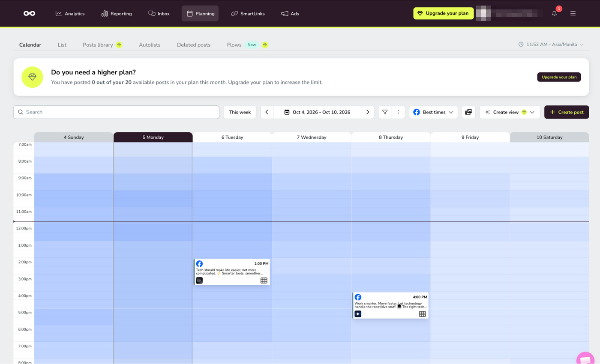Click the video thumbnail on 4:00 PM post
Viewport: 600px width, 364px height.
pos(358,314)
